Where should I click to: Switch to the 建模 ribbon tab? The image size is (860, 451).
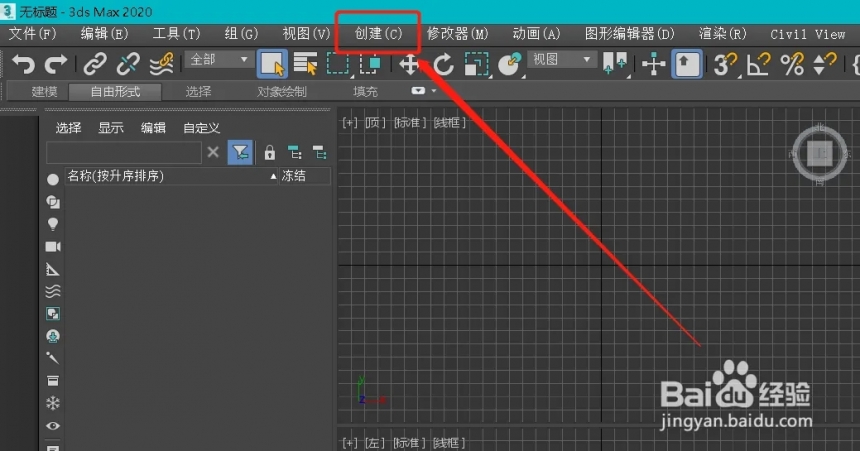[x=44, y=92]
